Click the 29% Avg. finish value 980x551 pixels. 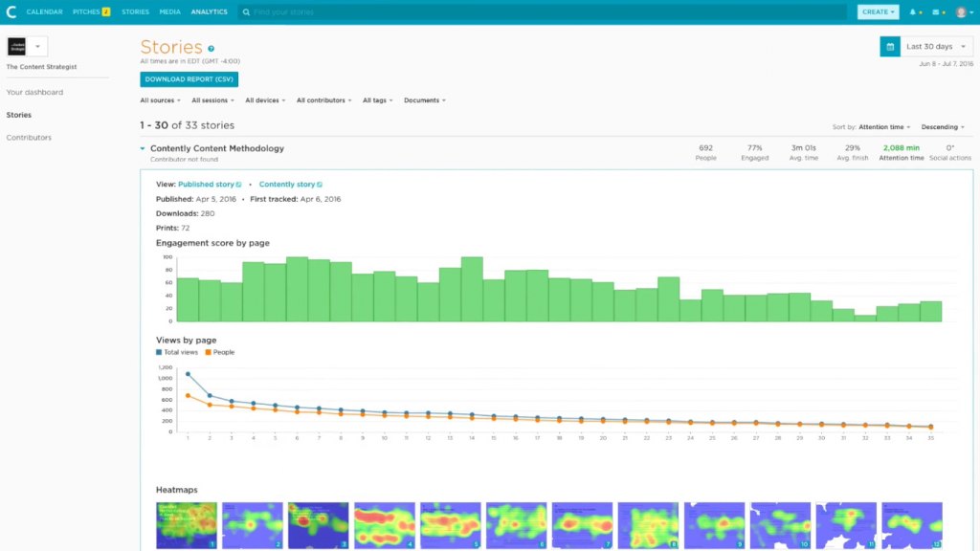[x=853, y=148]
